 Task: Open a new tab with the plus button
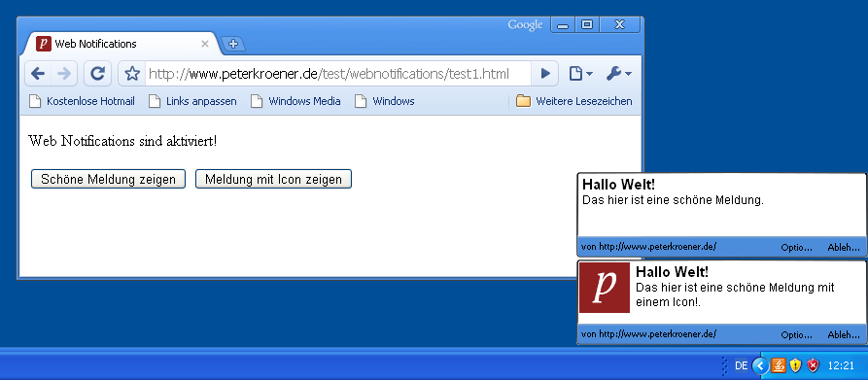(233, 45)
